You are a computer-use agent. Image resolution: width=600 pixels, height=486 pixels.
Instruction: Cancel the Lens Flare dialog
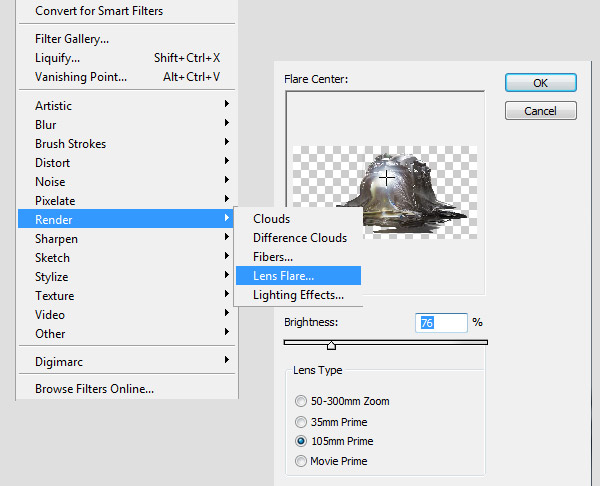coord(541,111)
